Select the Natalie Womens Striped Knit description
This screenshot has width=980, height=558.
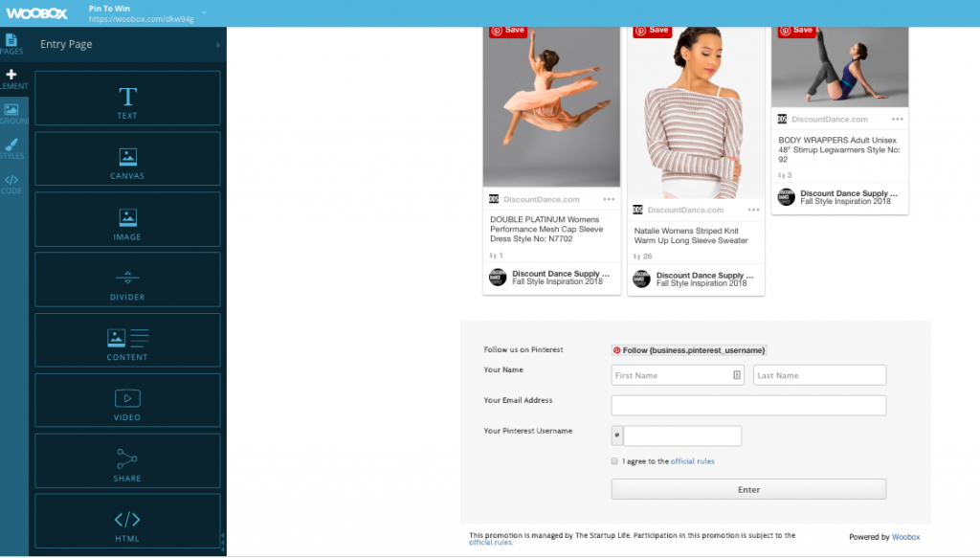point(691,235)
